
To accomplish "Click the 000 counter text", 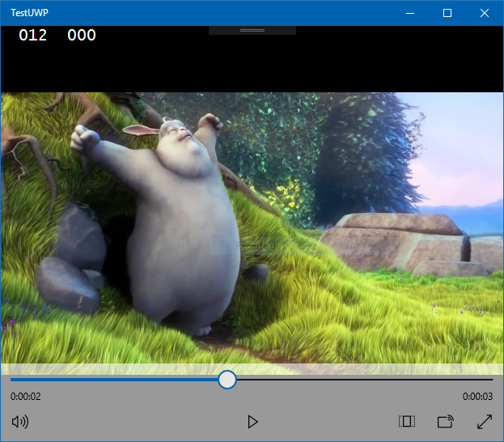I will click(x=82, y=35).
